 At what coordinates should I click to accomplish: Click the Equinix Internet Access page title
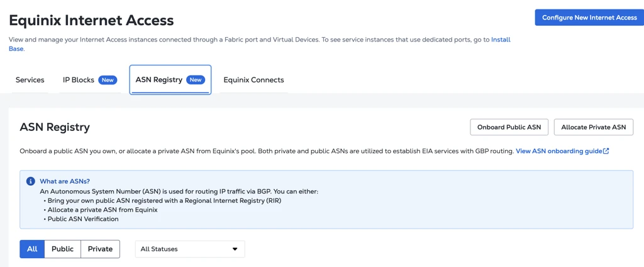click(91, 20)
